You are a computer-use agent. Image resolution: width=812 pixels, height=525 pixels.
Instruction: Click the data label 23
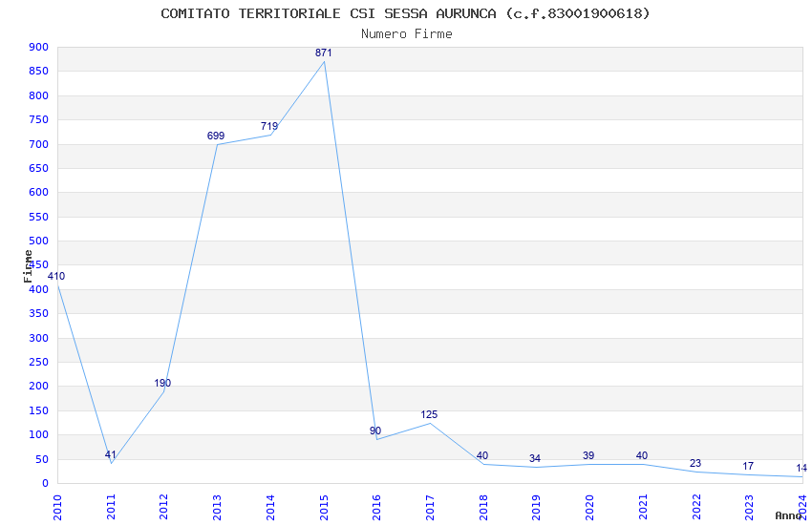[695, 464]
